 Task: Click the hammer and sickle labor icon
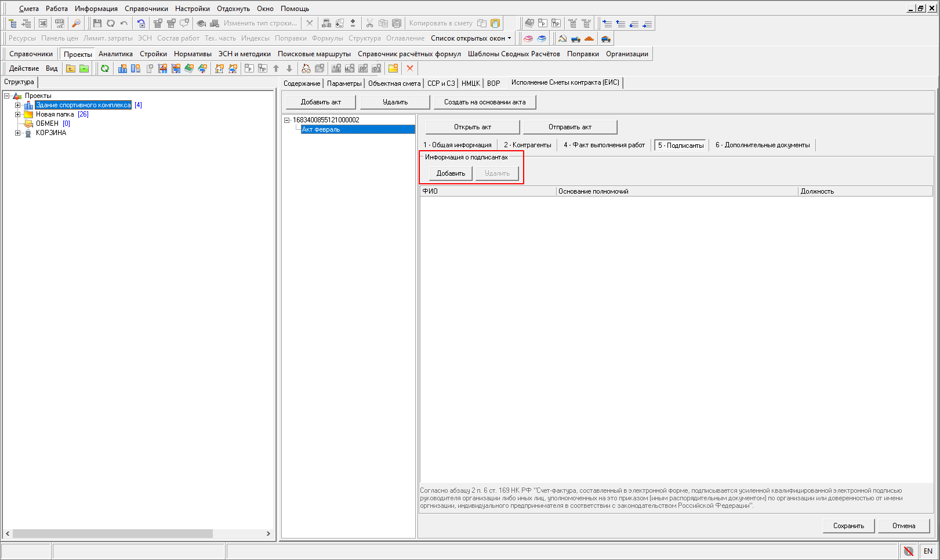click(x=562, y=39)
